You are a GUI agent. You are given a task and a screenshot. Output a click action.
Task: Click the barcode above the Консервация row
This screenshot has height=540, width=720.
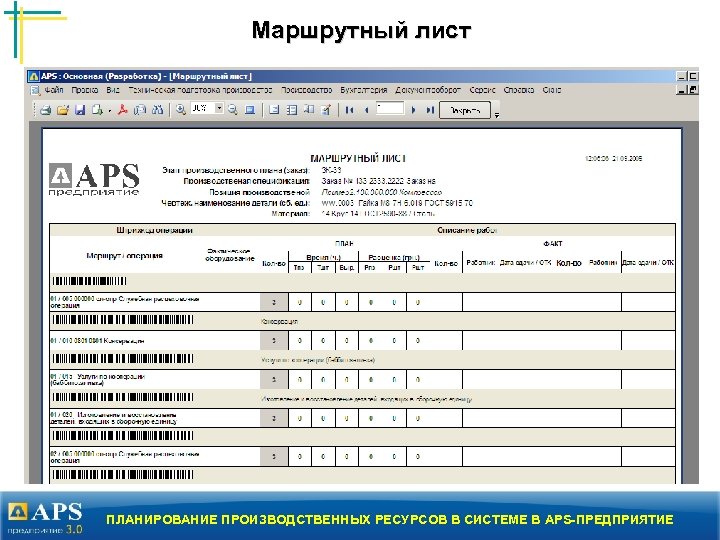pyautogui.click(x=123, y=320)
